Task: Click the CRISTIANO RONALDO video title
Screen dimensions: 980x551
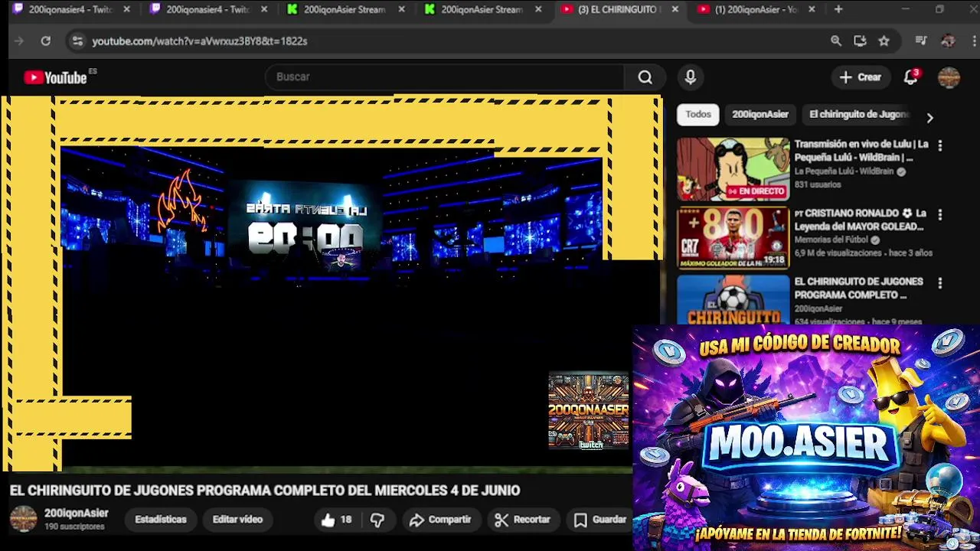Action: tap(861, 220)
